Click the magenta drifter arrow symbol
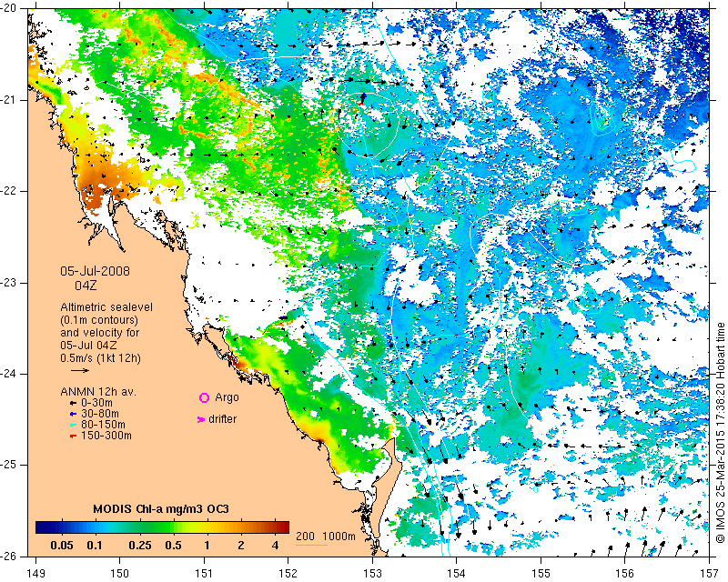The image size is (728, 582). (201, 419)
